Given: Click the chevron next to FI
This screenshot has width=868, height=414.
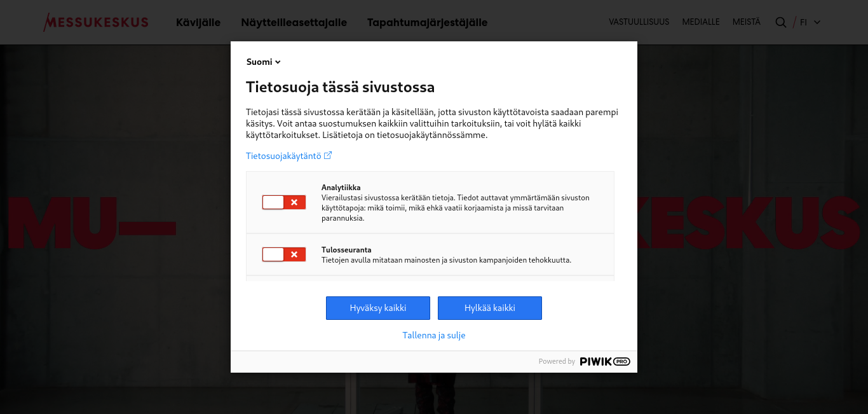Looking at the screenshot, I should pos(817,22).
